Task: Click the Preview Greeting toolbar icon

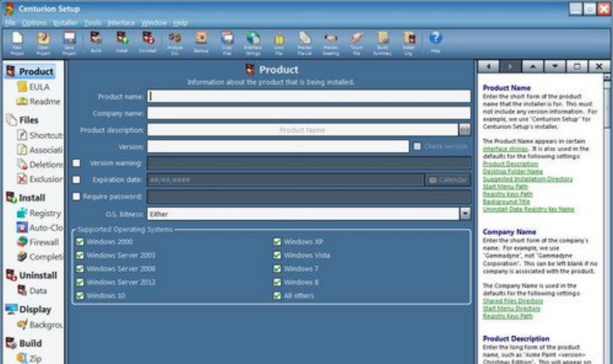Action: coord(330,43)
